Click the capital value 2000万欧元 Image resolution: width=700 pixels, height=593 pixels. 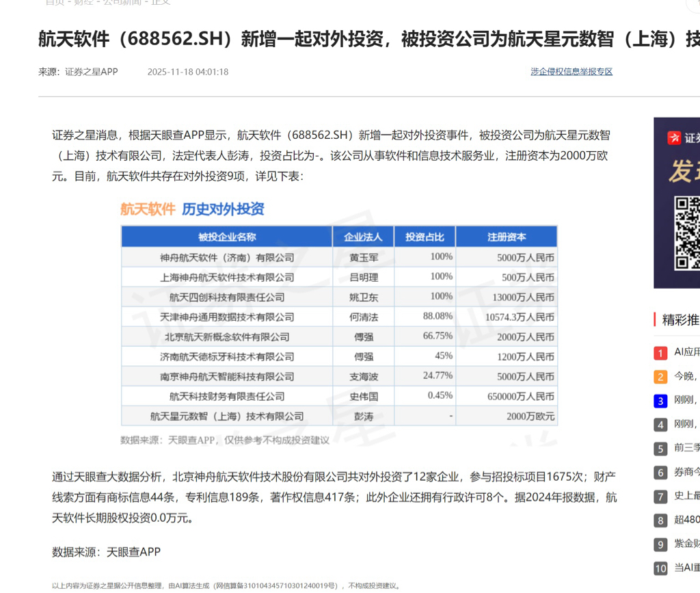coord(530,417)
